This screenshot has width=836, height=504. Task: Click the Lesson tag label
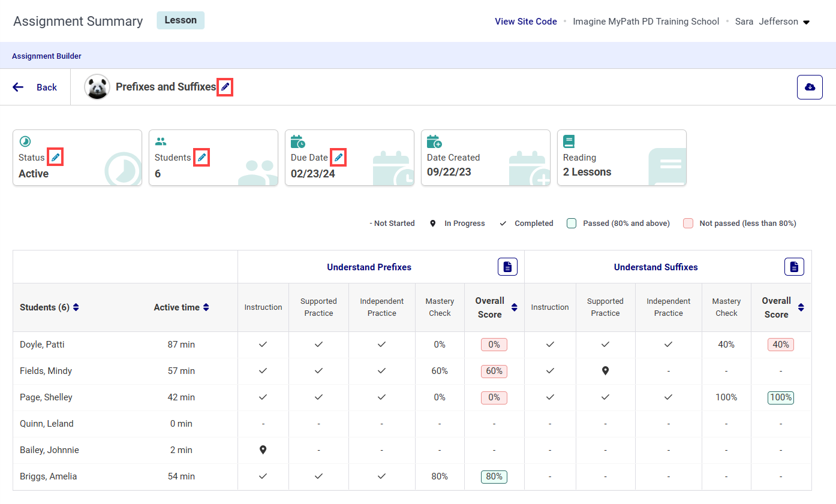[181, 20]
